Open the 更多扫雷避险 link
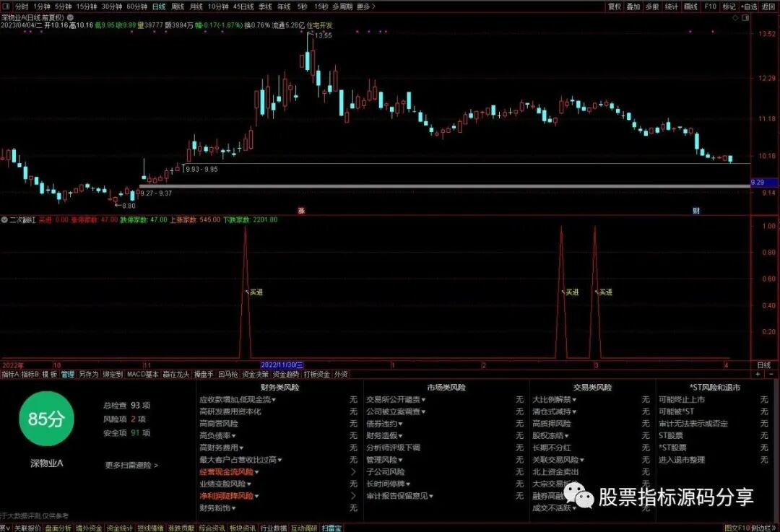 click(131, 466)
